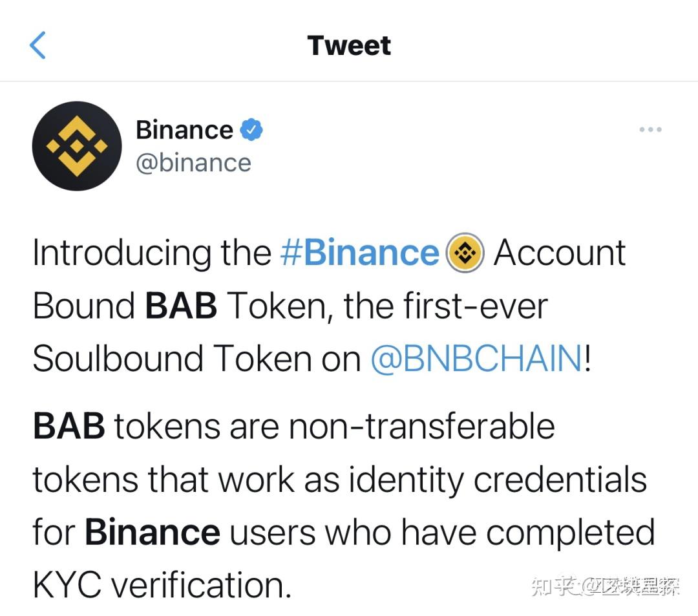The image size is (698, 616).
Task: Click the 'Soulbound Token on' text
Action: click(196, 359)
